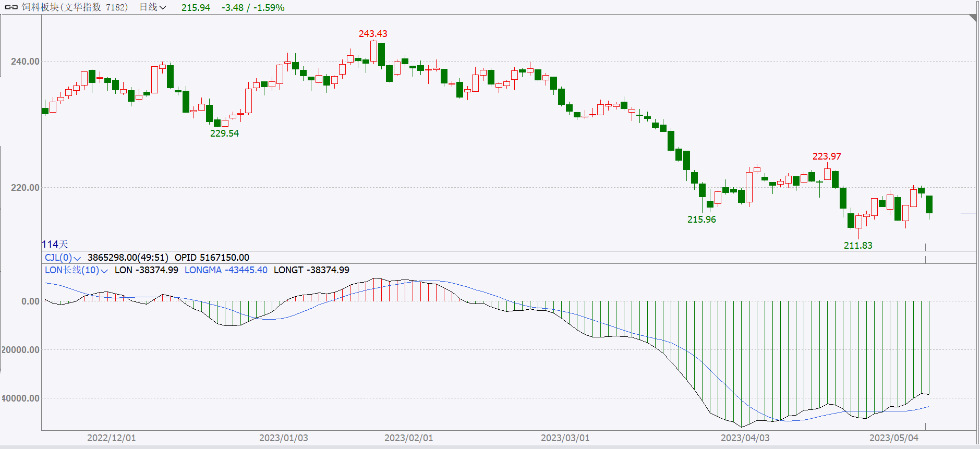This screenshot has height=449, width=980.
Task: Click the 114天 day count label
Action: [55, 244]
